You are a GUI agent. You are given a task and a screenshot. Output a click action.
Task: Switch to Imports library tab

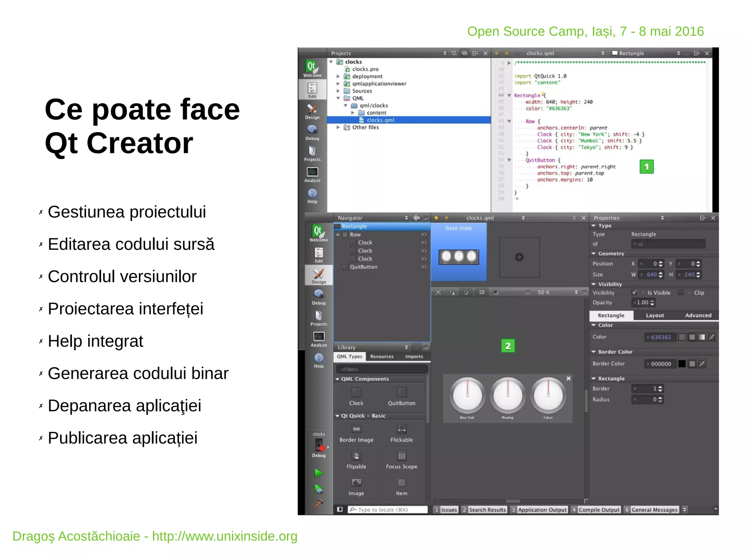414,356
